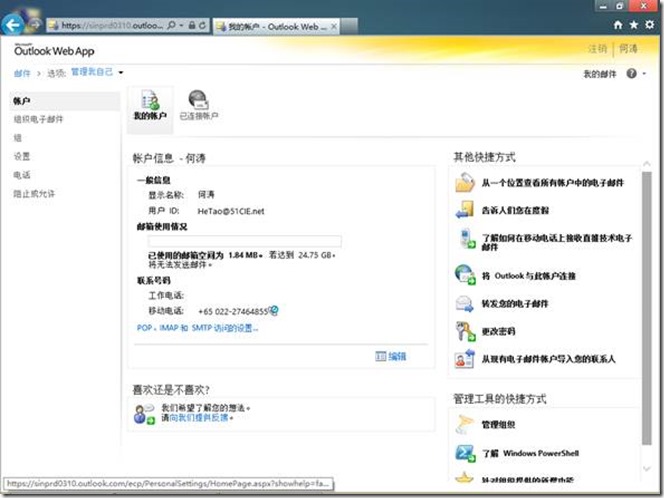Click the mobile phone verified icon next to number
Viewport: 664px width, 498px height.
click(274, 310)
